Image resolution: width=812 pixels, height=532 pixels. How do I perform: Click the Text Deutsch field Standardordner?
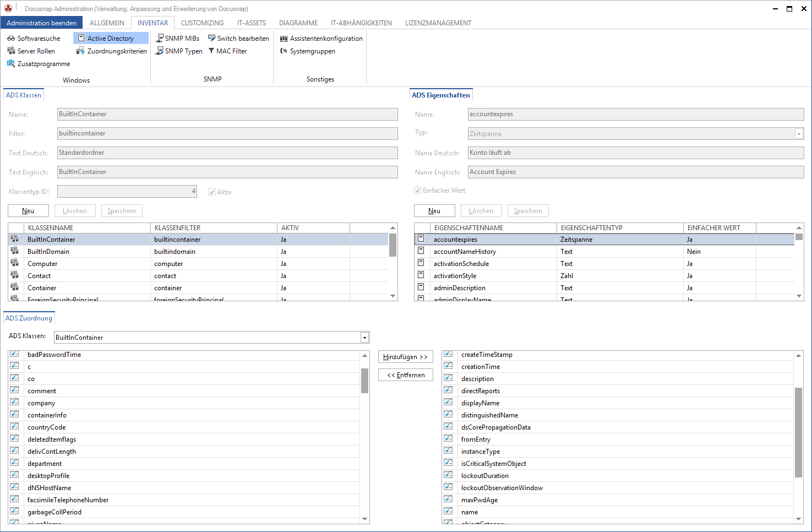pos(227,153)
